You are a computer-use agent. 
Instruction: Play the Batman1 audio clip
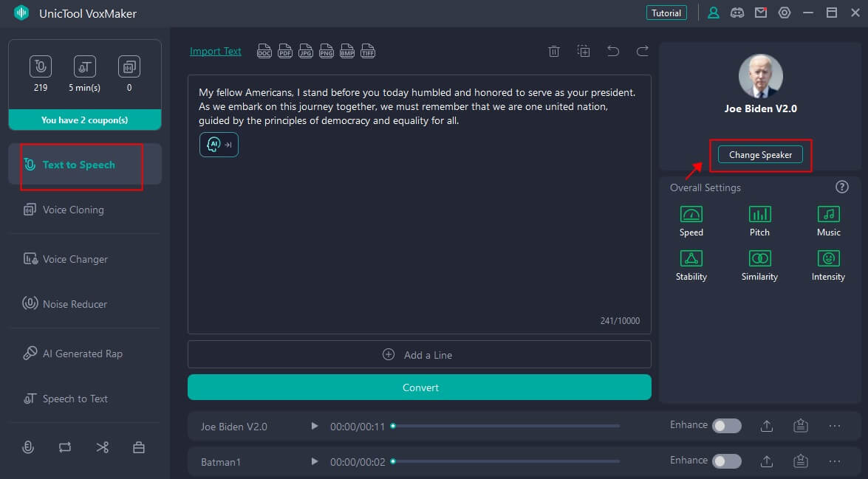click(315, 461)
